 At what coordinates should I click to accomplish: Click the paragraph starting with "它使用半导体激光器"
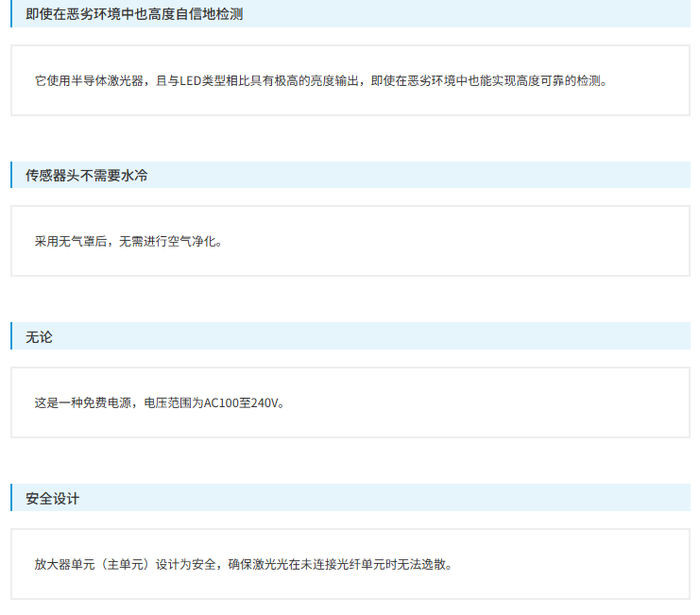pos(321,81)
